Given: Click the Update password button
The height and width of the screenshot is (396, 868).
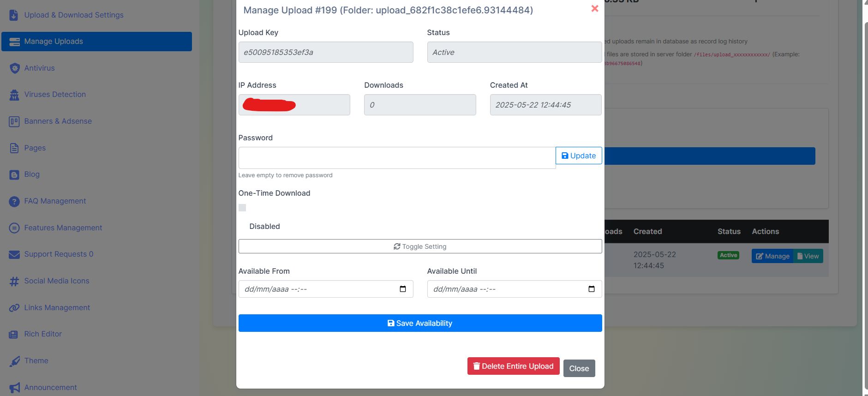Looking at the screenshot, I should [579, 156].
